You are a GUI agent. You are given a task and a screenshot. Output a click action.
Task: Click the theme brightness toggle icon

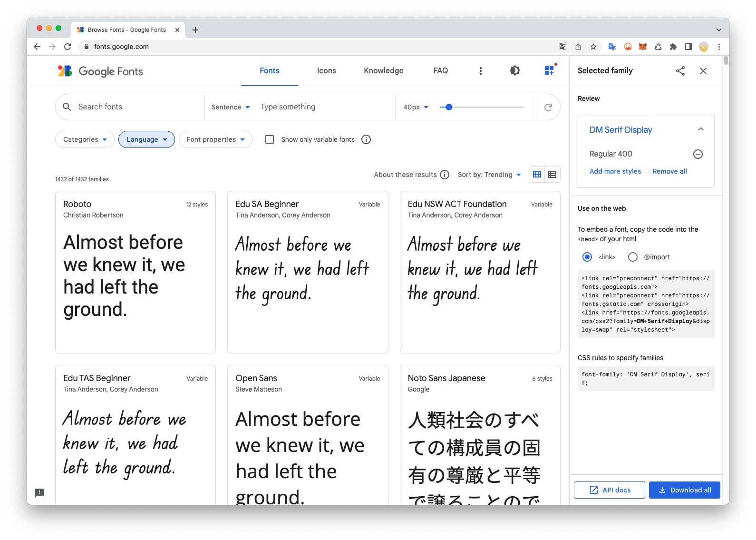point(514,71)
